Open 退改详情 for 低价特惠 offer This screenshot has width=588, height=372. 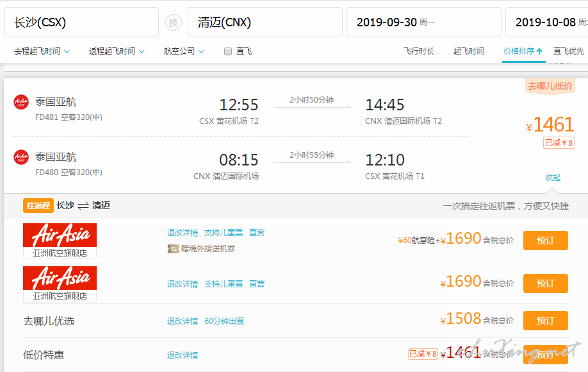tap(183, 355)
